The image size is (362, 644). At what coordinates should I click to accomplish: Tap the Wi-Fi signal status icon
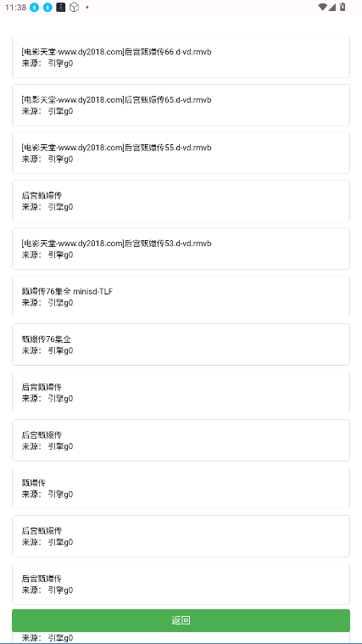(x=323, y=7)
